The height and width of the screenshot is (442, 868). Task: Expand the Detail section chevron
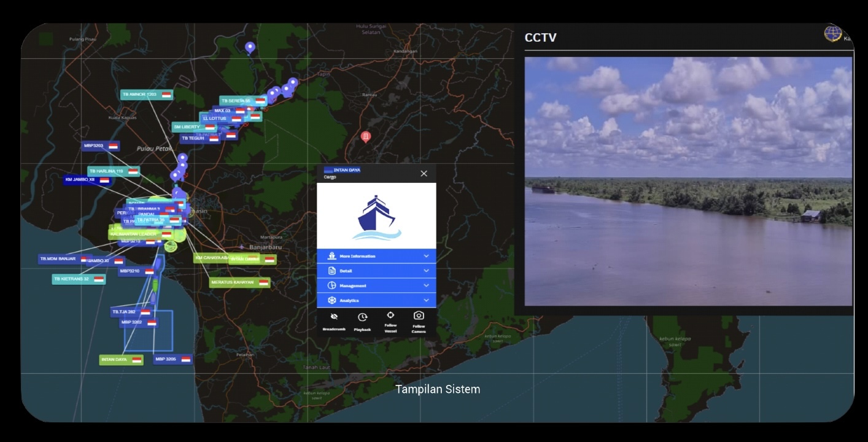(426, 271)
